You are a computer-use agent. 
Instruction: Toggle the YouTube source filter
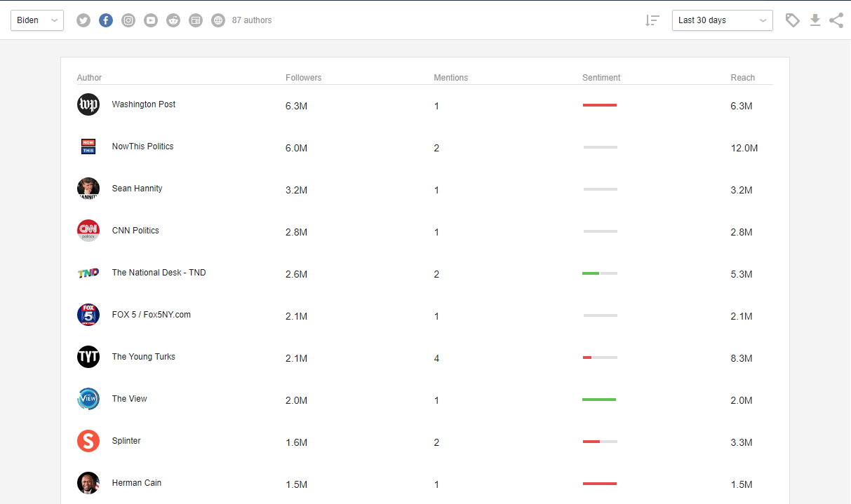point(151,20)
